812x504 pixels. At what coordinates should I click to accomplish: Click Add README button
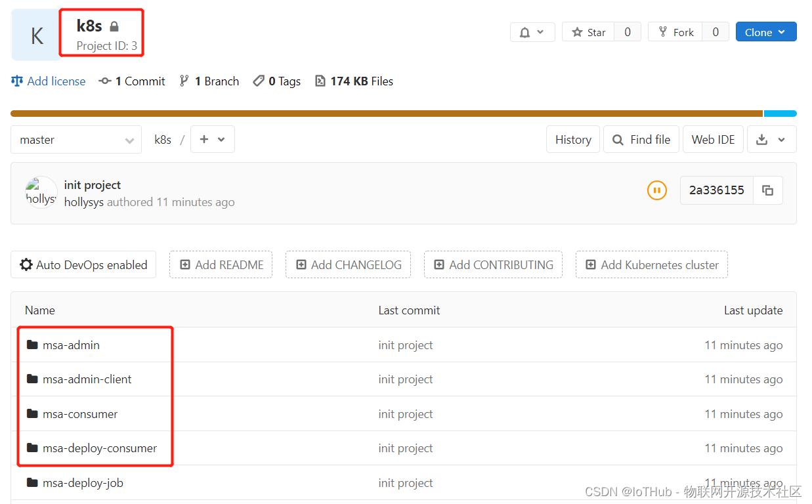(x=221, y=264)
